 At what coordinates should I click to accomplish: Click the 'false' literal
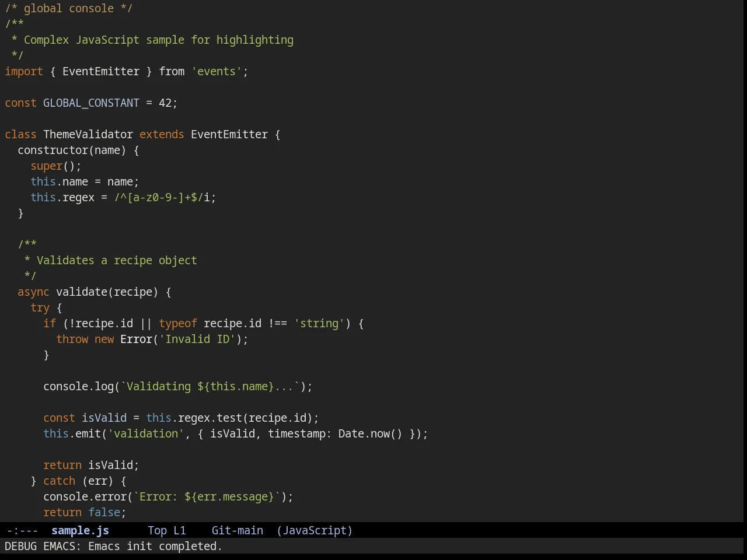pos(104,512)
